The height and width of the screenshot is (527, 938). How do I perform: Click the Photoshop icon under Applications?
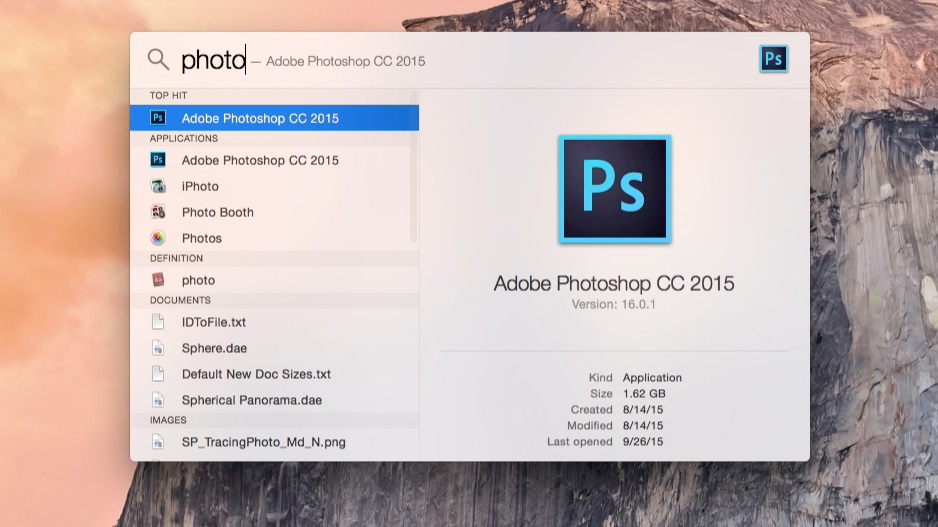tap(158, 160)
